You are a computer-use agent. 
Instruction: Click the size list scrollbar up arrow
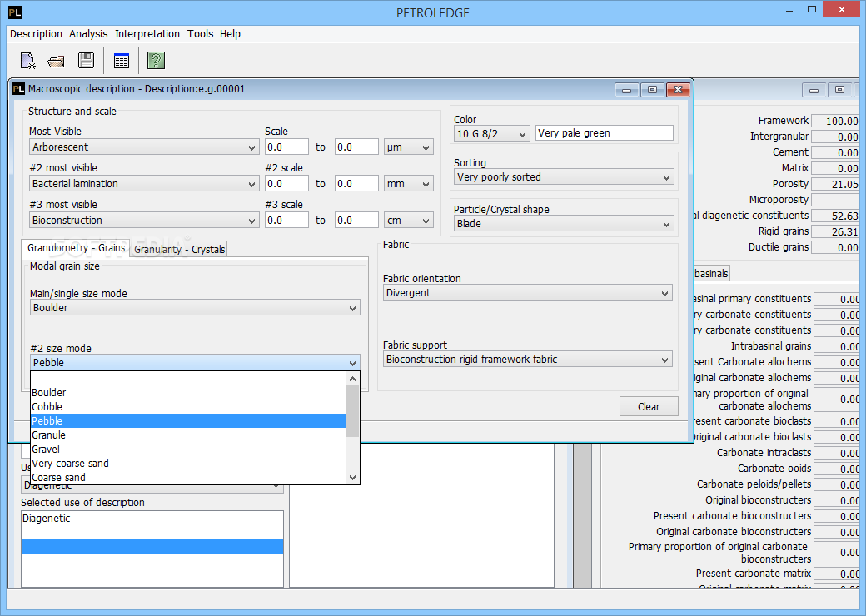[352, 379]
